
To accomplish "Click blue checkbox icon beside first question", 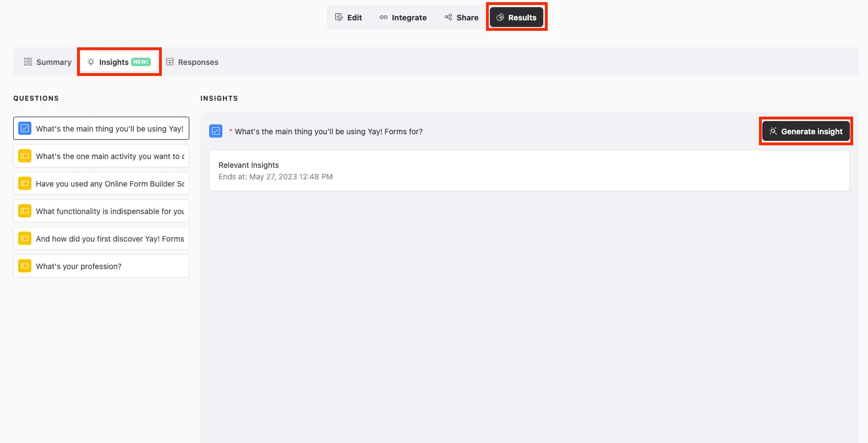I will coord(25,128).
